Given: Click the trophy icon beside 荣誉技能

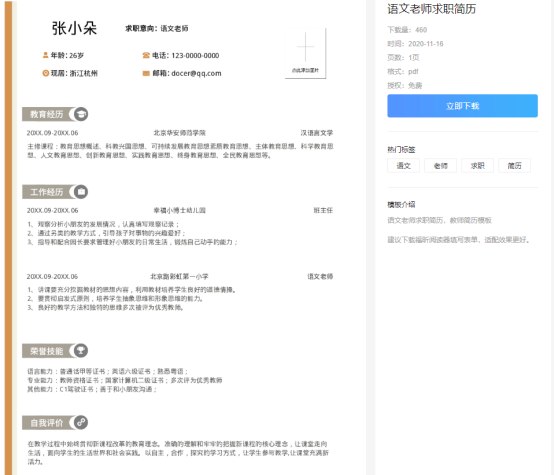Looking at the screenshot, I should pyautogui.click(x=81, y=351).
